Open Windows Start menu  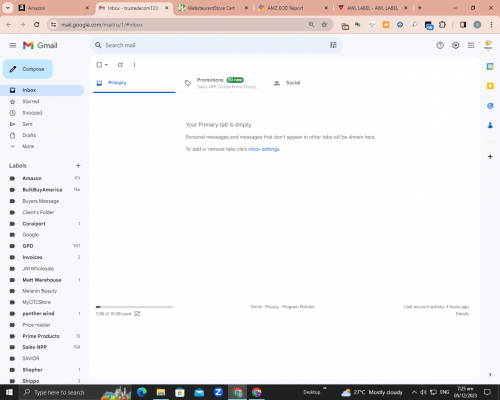[x=9, y=392]
